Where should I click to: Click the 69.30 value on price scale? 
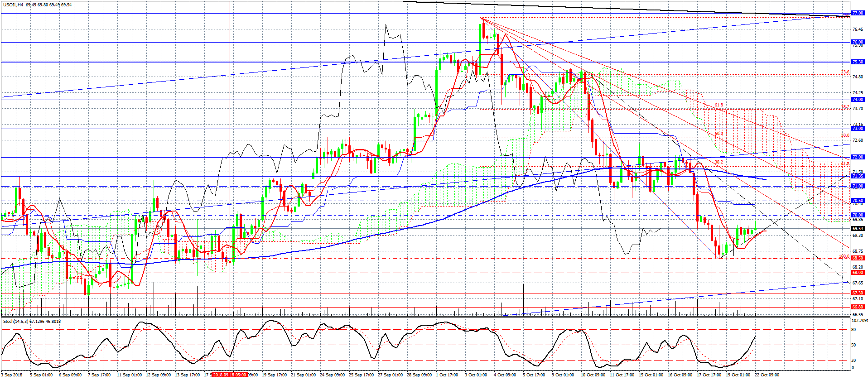tap(858, 236)
